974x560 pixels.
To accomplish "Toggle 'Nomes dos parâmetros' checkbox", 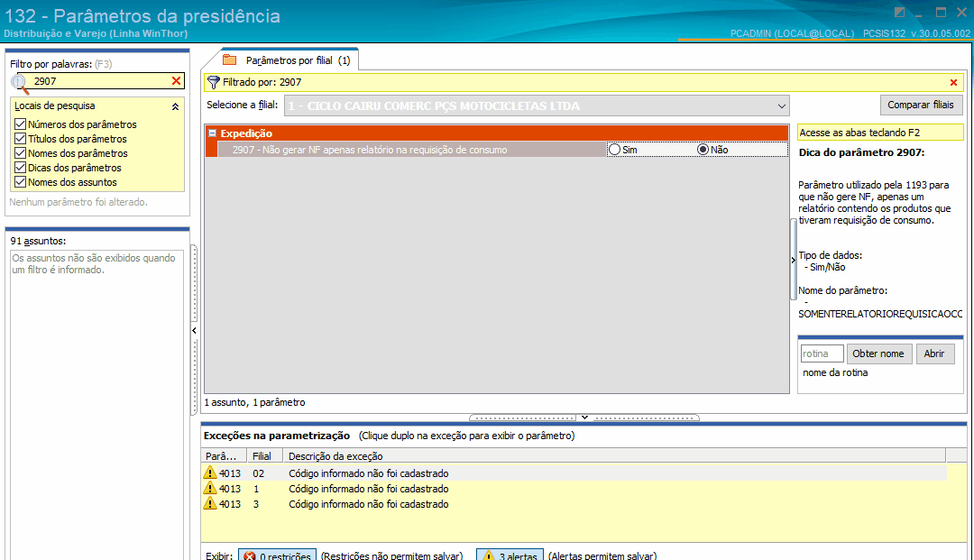I will point(21,152).
